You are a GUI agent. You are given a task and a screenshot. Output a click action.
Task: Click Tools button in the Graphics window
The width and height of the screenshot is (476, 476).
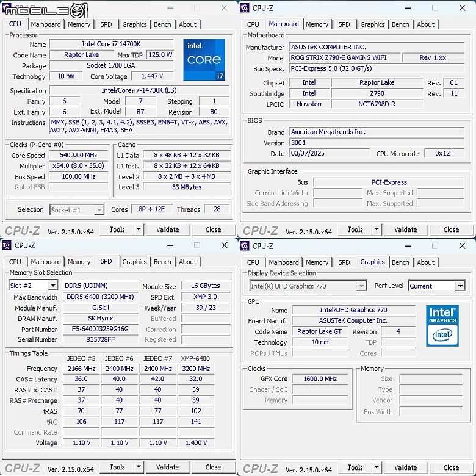355,467
